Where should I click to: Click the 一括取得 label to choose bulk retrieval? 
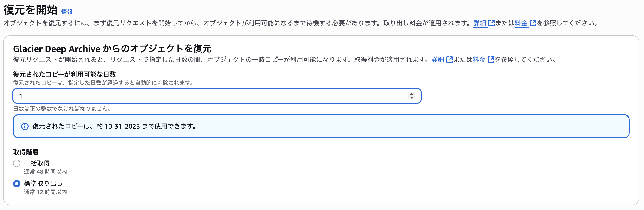[37, 163]
